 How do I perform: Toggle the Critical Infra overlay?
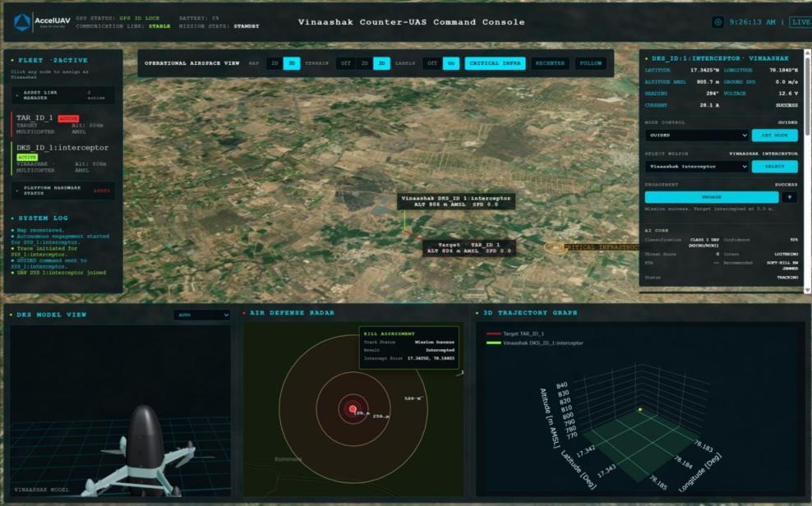(495, 63)
